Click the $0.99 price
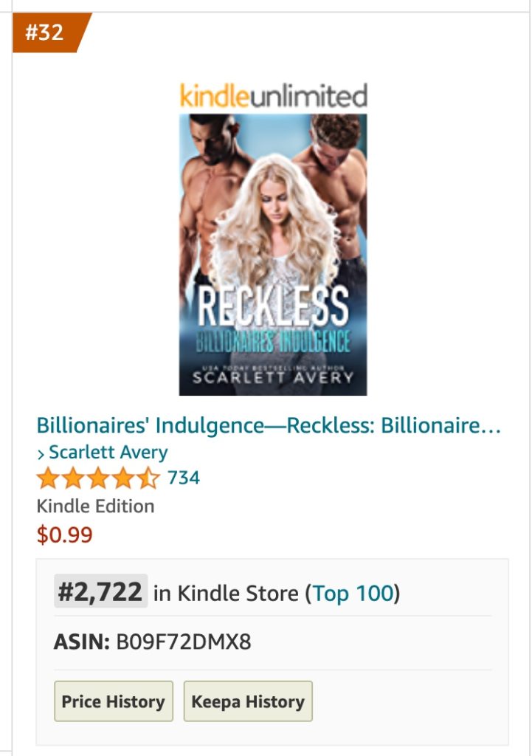The height and width of the screenshot is (756, 532). pyautogui.click(x=65, y=535)
